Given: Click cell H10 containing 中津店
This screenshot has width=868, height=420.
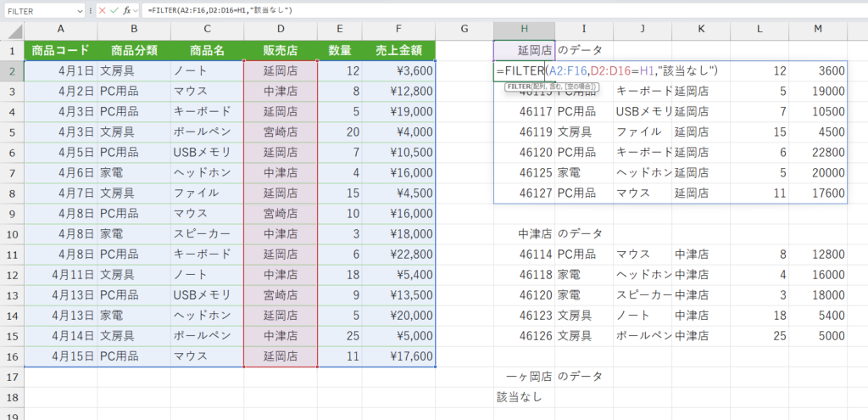Looking at the screenshot, I should point(524,234).
